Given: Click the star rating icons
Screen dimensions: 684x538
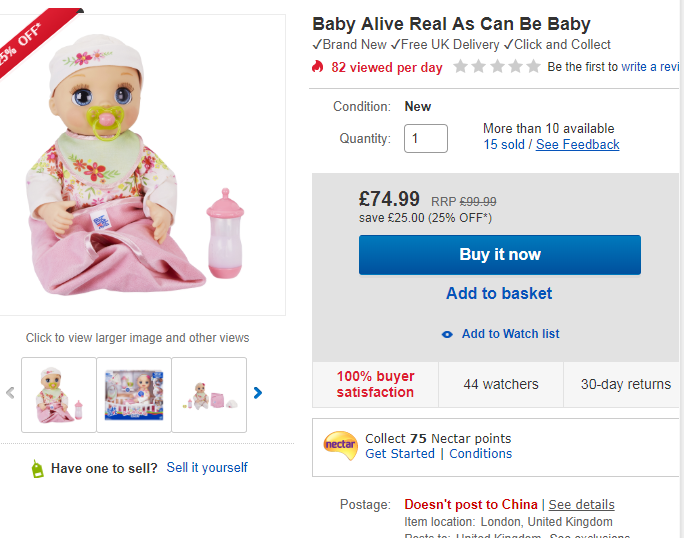Looking at the screenshot, I should point(496,67).
